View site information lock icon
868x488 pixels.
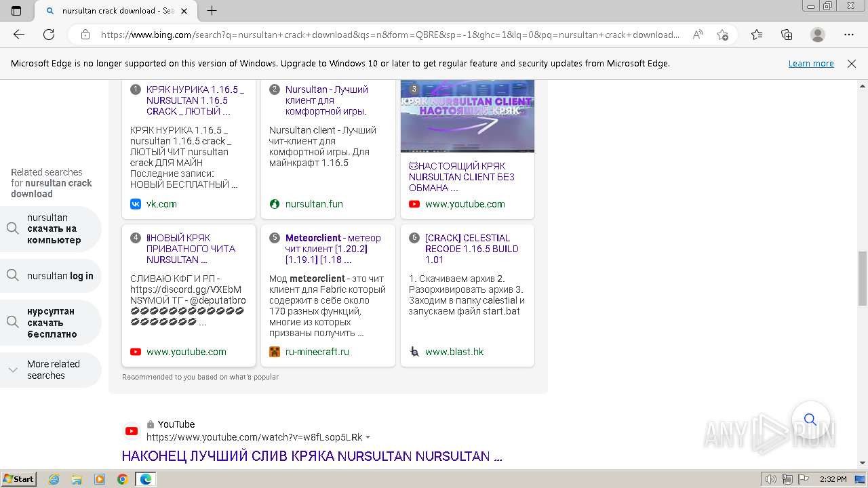[85, 35]
